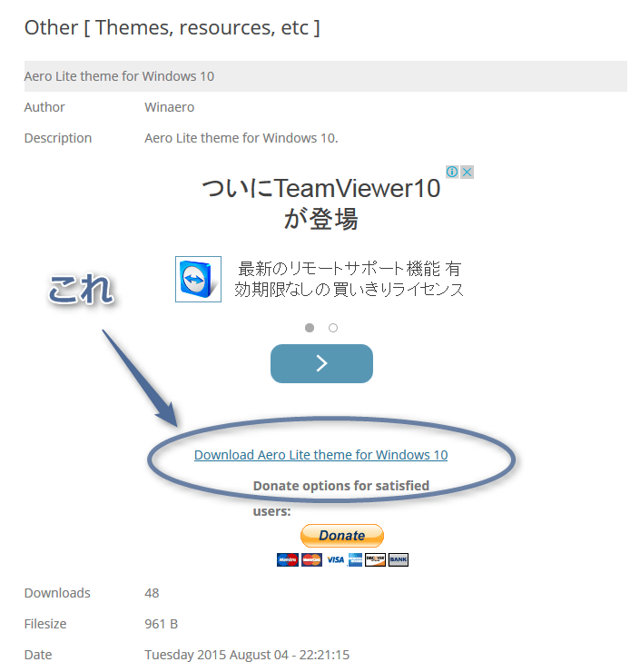The width and height of the screenshot is (640, 672).
Task: Click the ad info icon
Action: [452, 172]
